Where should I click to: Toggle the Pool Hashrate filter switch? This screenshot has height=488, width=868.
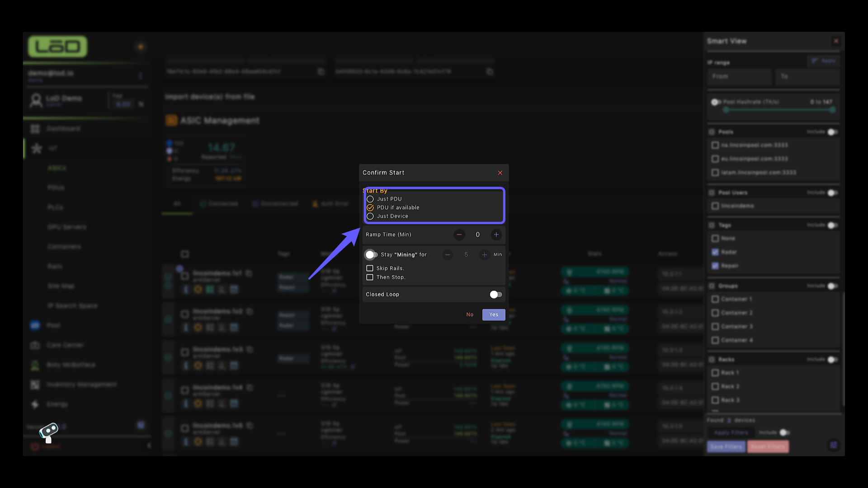716,102
